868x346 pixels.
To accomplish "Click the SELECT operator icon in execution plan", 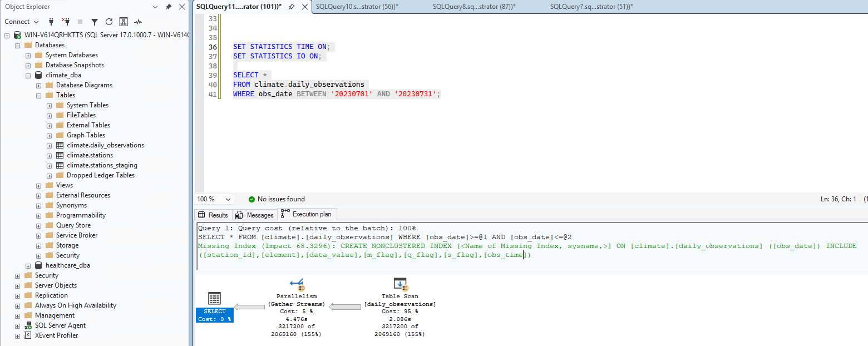I will 214,299.
